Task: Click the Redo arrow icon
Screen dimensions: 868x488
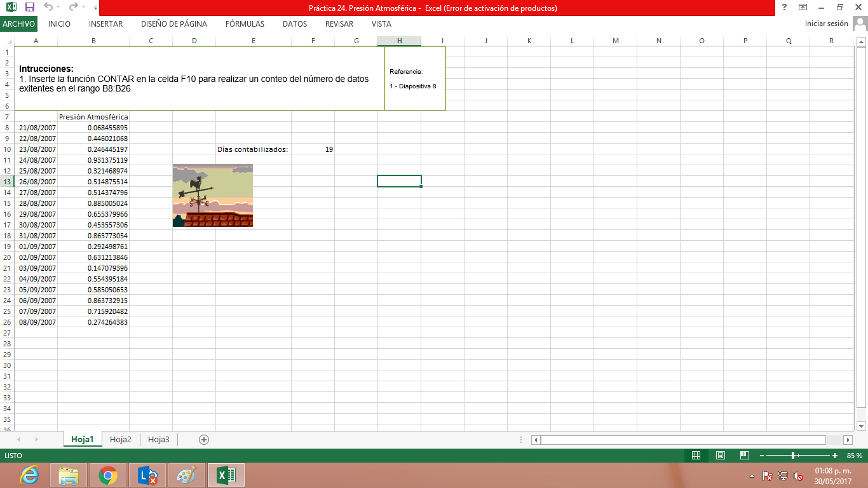Action: (x=72, y=8)
